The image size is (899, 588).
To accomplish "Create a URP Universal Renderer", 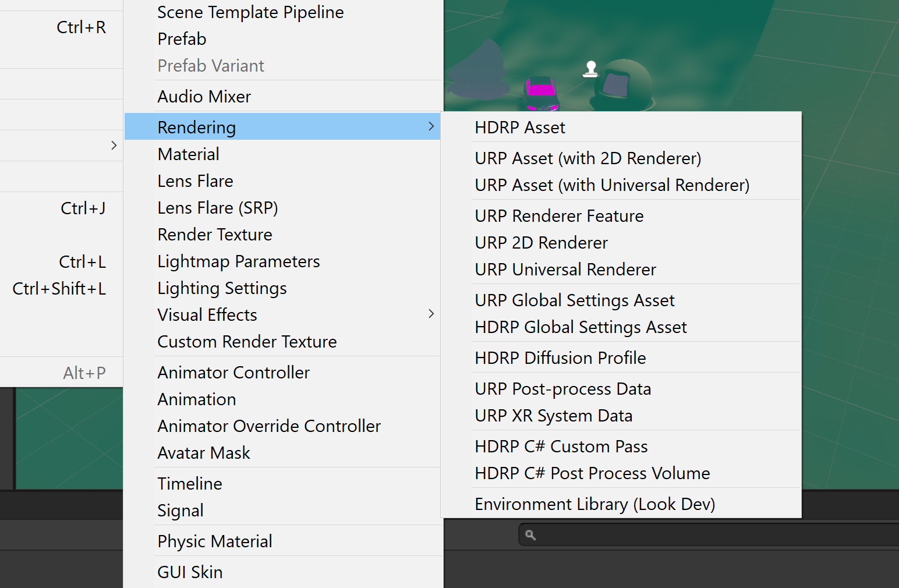I will click(565, 270).
